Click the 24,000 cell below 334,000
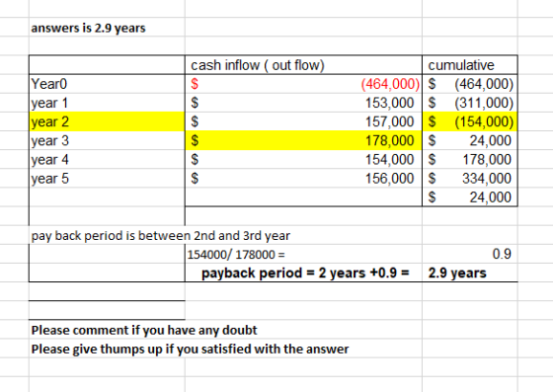 pos(470,197)
